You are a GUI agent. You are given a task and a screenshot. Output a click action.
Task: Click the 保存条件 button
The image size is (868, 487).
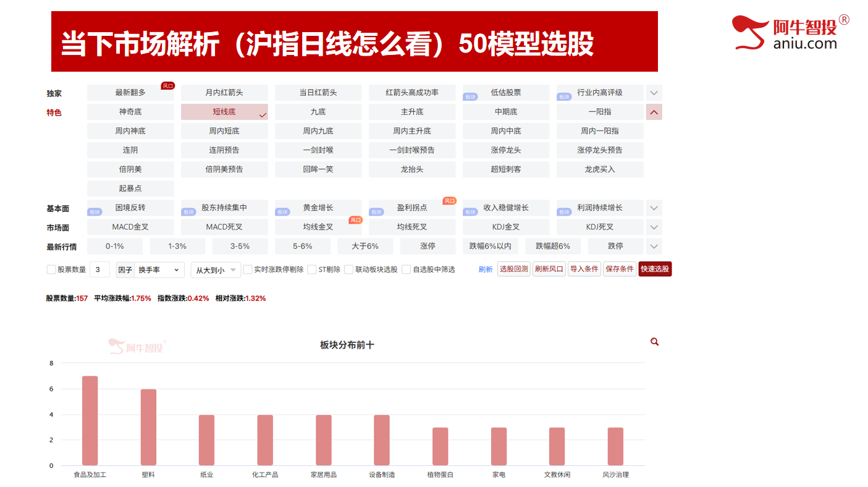click(620, 269)
